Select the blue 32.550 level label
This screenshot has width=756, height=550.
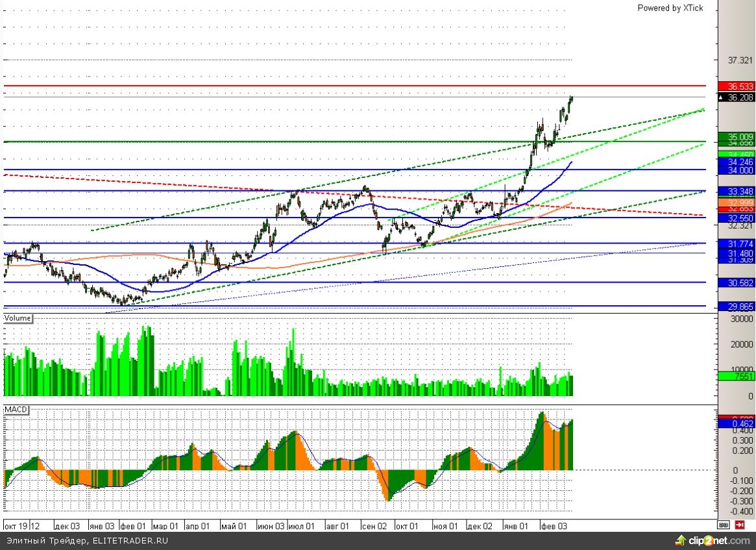[737, 218]
